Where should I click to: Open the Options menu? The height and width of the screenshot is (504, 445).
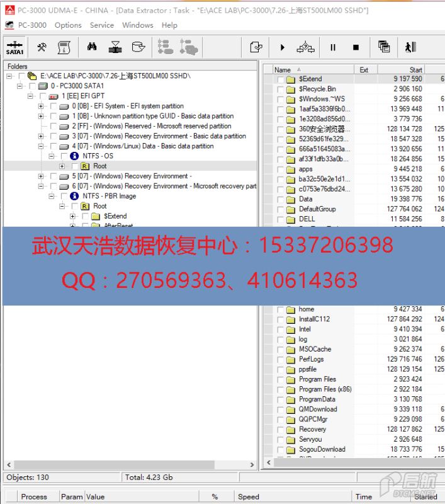(x=68, y=25)
